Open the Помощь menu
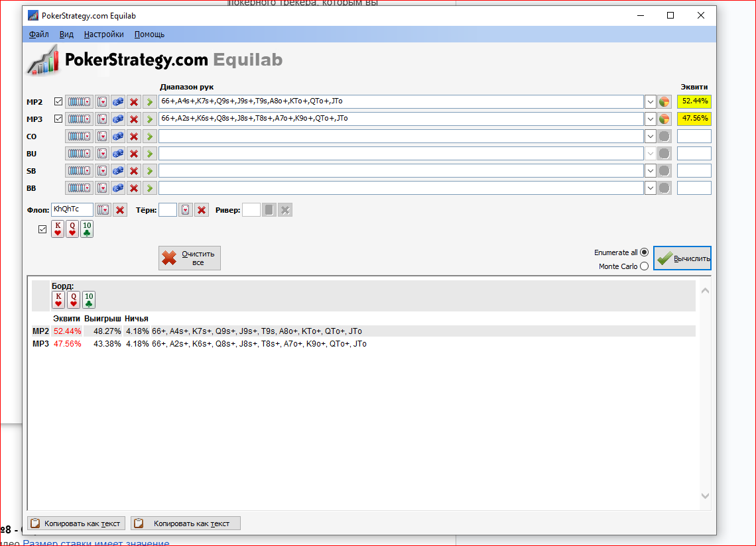The height and width of the screenshot is (546, 756). pyautogui.click(x=149, y=34)
